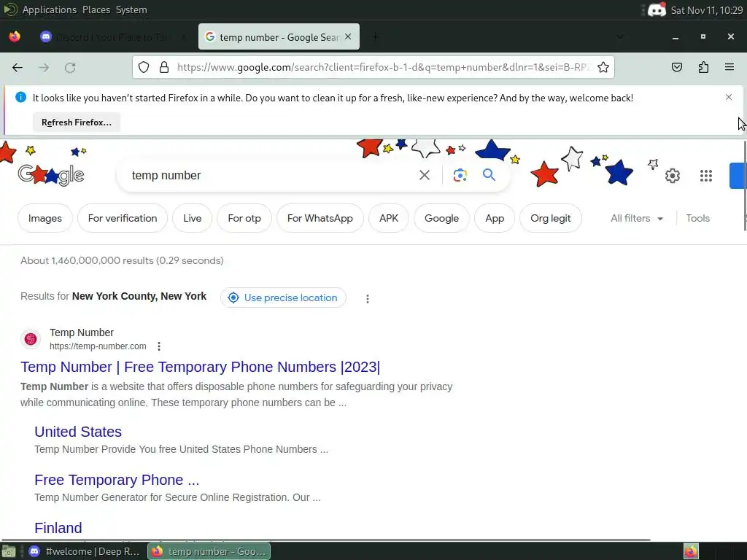Click the forward navigation arrow
Image resolution: width=747 pixels, height=560 pixels.
(44, 68)
